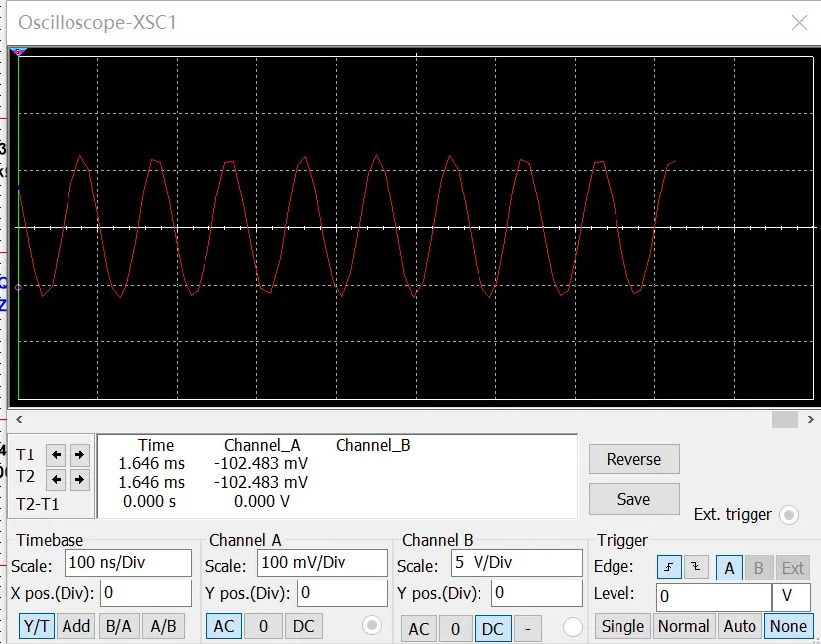Screen dimensions: 821x644
Task: Move cursor T2 left with arrow
Action: coord(56,479)
